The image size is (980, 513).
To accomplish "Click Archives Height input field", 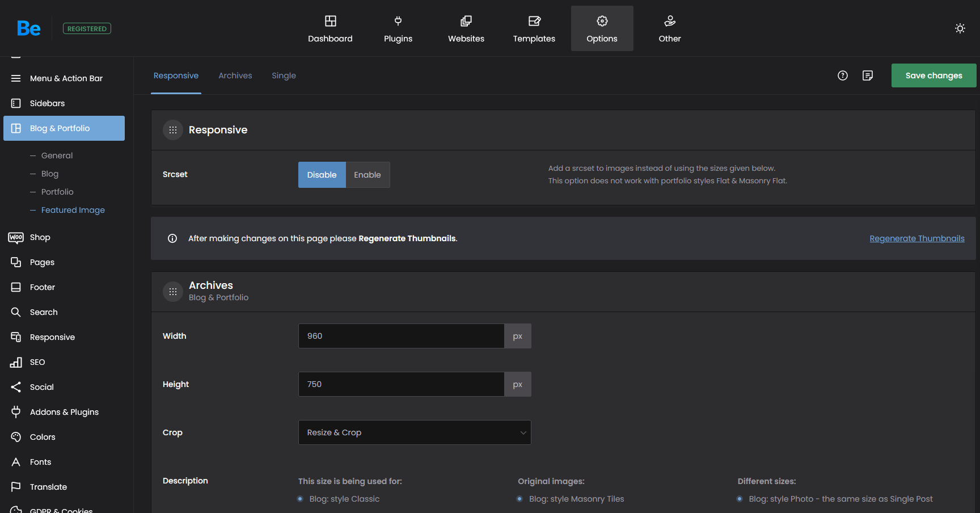I will pyautogui.click(x=402, y=384).
